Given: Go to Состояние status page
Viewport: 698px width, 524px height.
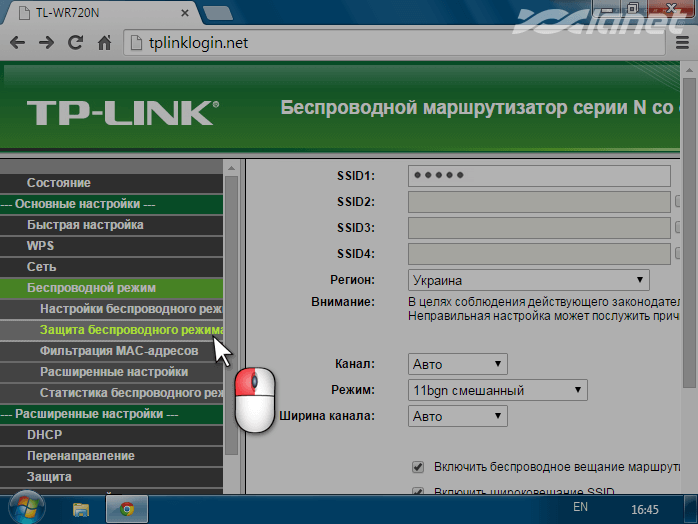Looking at the screenshot, I should (x=59, y=183).
